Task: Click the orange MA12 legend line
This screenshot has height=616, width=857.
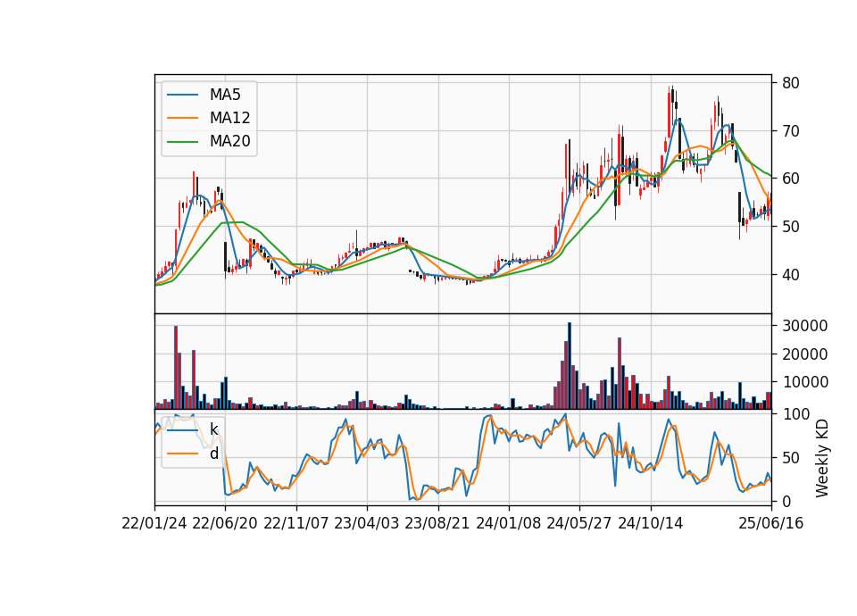Action: coord(182,118)
